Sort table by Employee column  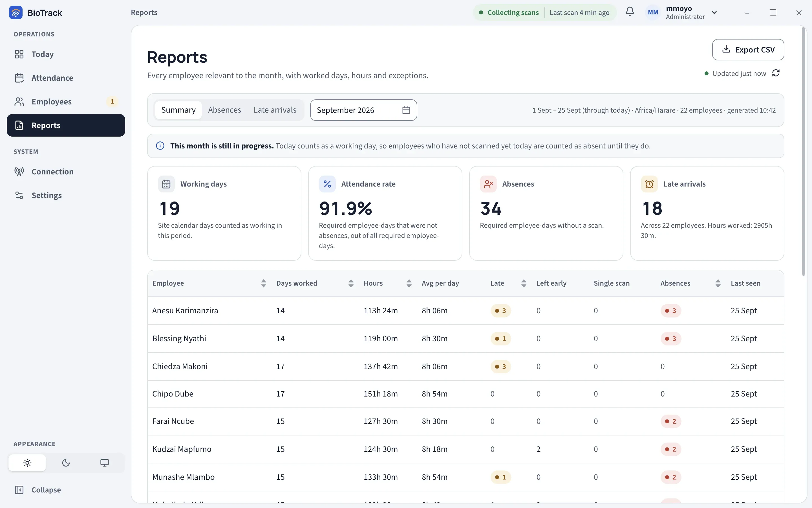(263, 283)
